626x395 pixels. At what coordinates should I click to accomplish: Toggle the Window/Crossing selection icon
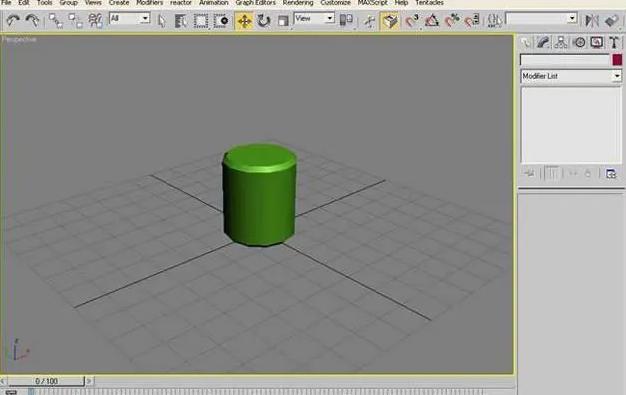(221, 21)
